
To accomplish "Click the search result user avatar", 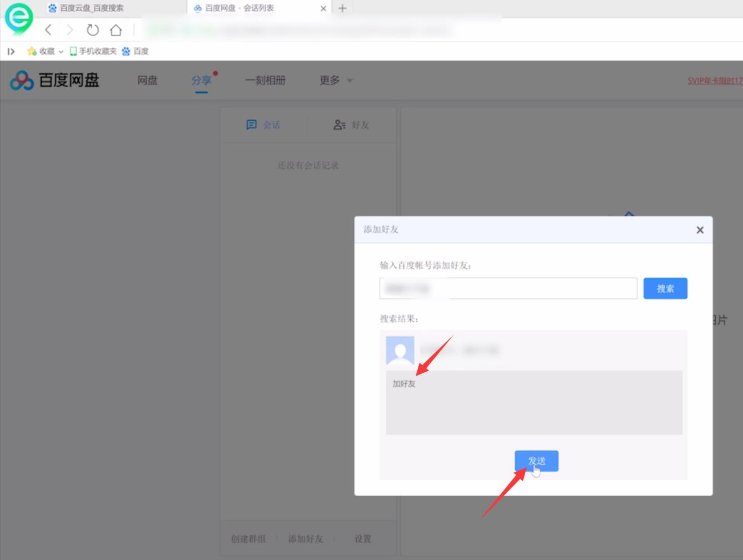I will coord(400,350).
